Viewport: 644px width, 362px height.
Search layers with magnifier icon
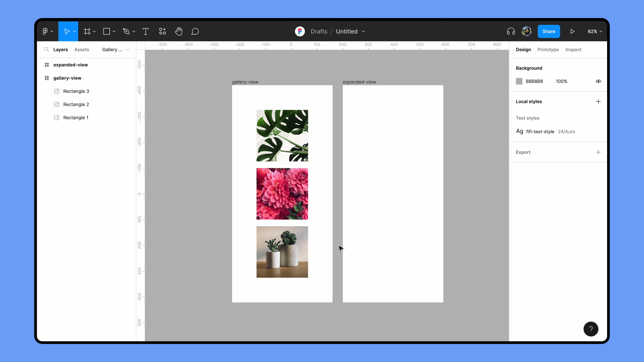coord(47,50)
